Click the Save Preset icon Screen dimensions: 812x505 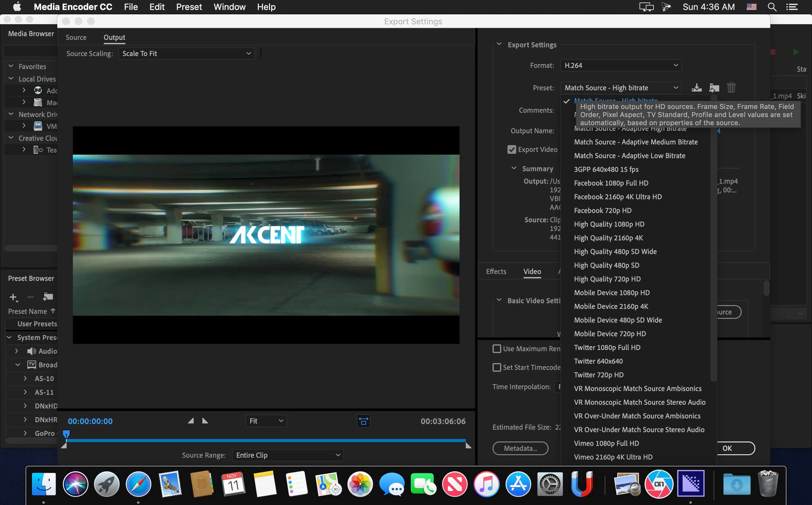click(696, 88)
